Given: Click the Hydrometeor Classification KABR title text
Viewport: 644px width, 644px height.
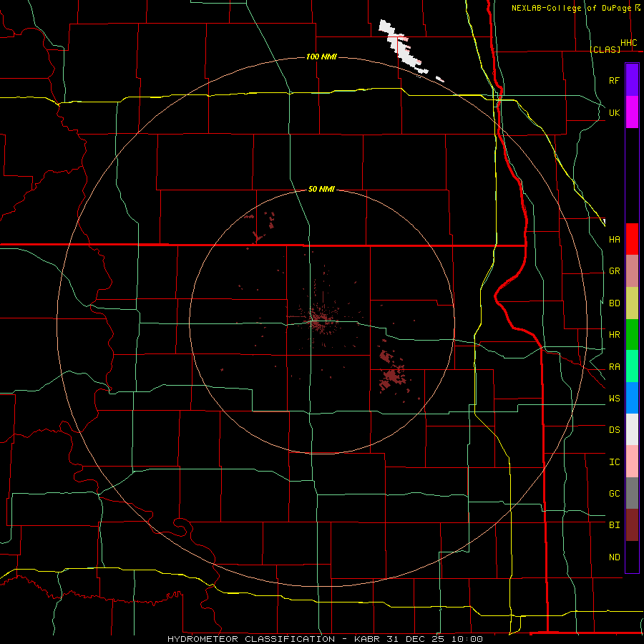Looking at the screenshot, I should tap(325, 639).
